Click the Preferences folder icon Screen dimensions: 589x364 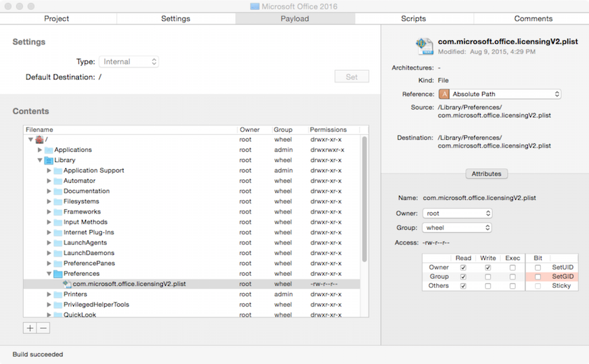point(58,274)
